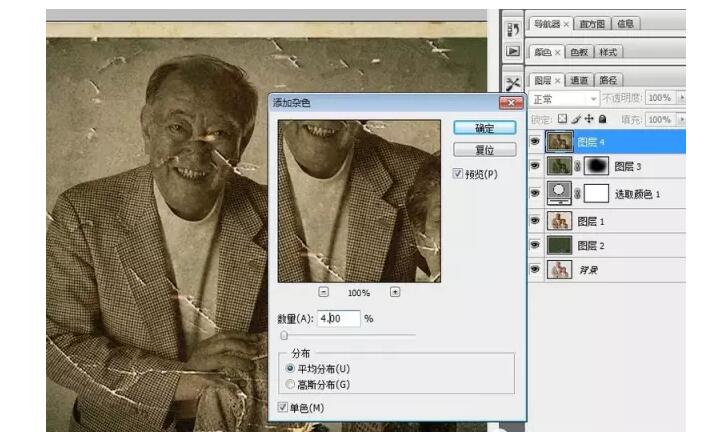Select 高斯分布 Gaussian distribution option
This screenshot has width=727, height=432.
pyautogui.click(x=291, y=384)
